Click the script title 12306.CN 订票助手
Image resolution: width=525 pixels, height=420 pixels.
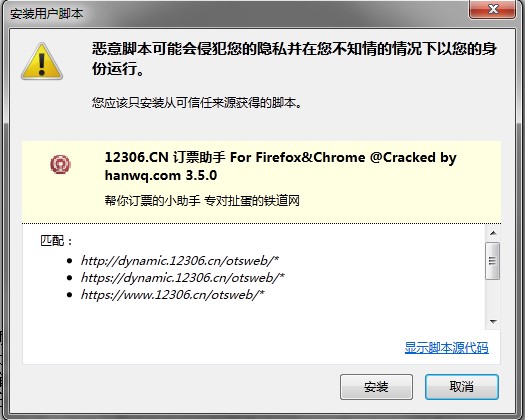point(165,157)
